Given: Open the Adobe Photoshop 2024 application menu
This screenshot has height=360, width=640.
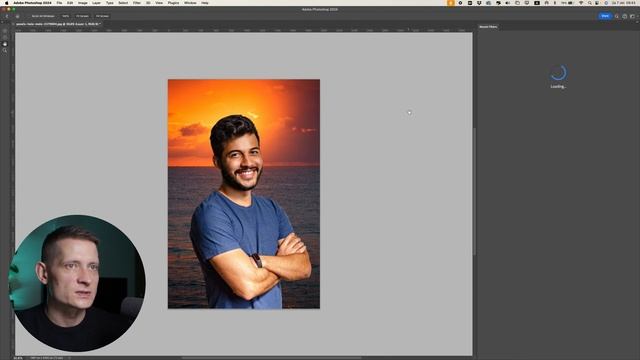Looking at the screenshot, I should 32,3.
